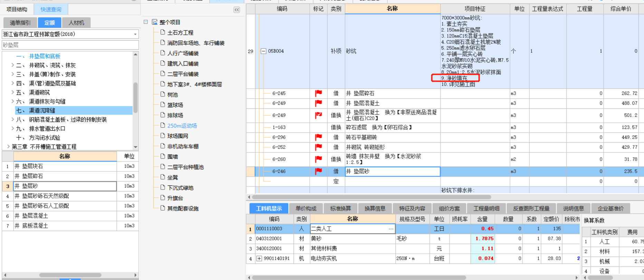Open the 企业基准价 tab
This screenshot has height=280, width=644.
pyautogui.click(x=611, y=208)
